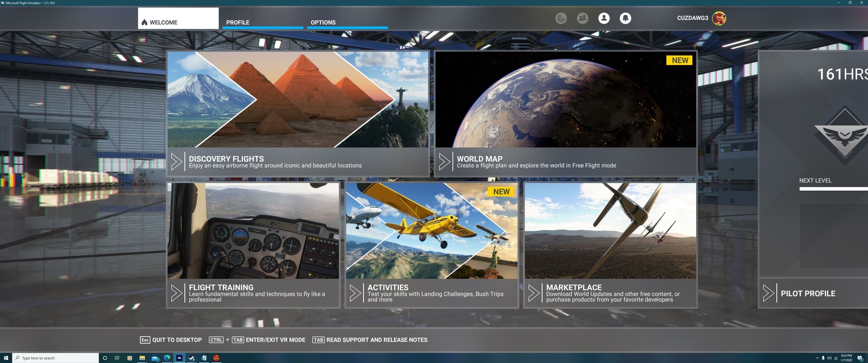
Task: Click the red circular app taskbar icon
Action: pos(217,358)
